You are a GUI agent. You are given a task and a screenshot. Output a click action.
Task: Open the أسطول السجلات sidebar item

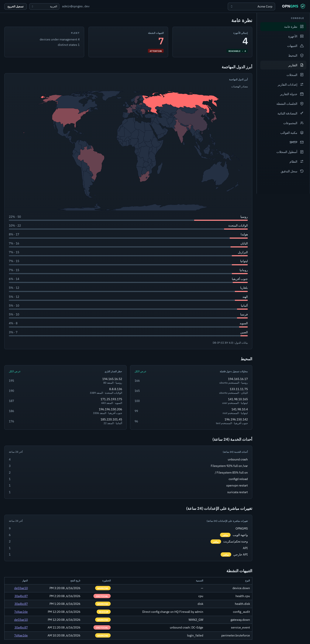[283, 152]
